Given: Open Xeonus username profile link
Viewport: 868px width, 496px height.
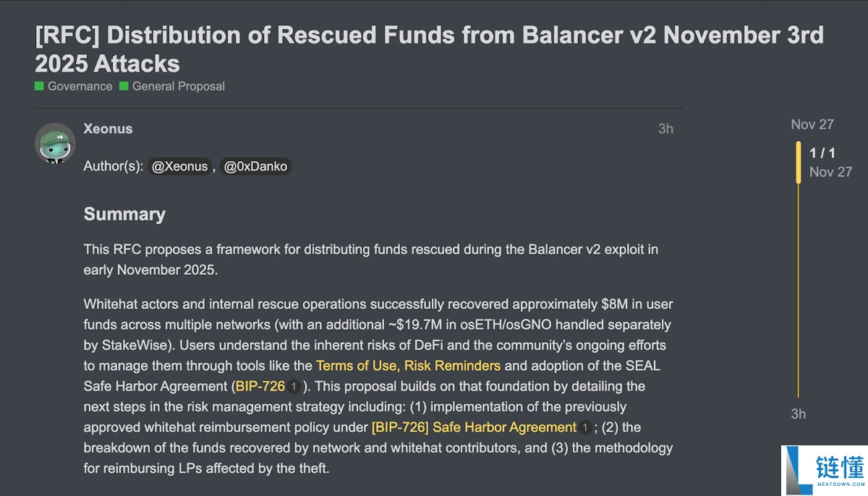Looking at the screenshot, I should (x=108, y=129).
